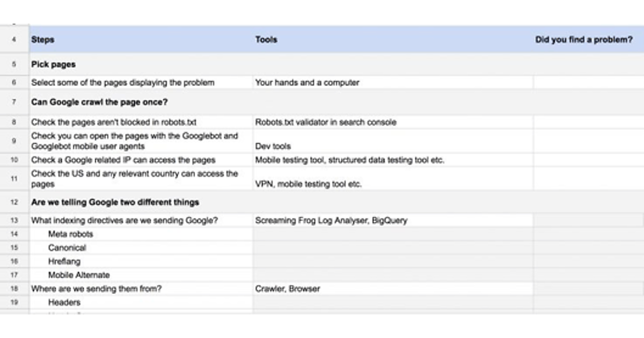This screenshot has height=338, width=644.
Task: Click the 'Headers' cell in row 19
Action: pos(64,303)
